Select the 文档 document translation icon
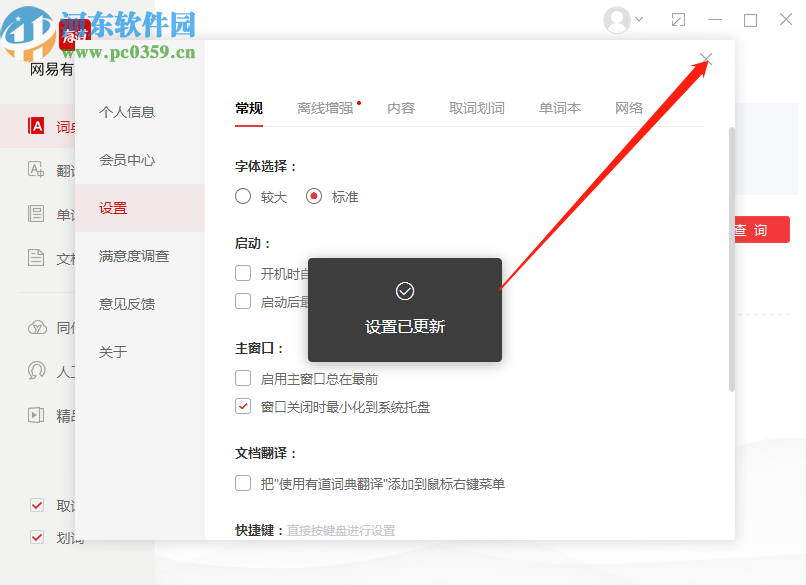This screenshot has width=806, height=585. click(x=34, y=258)
